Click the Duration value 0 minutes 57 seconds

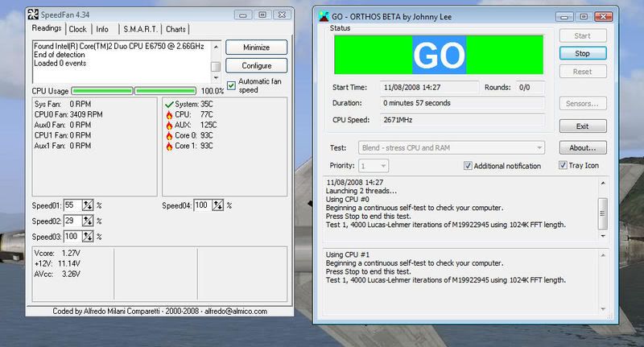click(462, 103)
